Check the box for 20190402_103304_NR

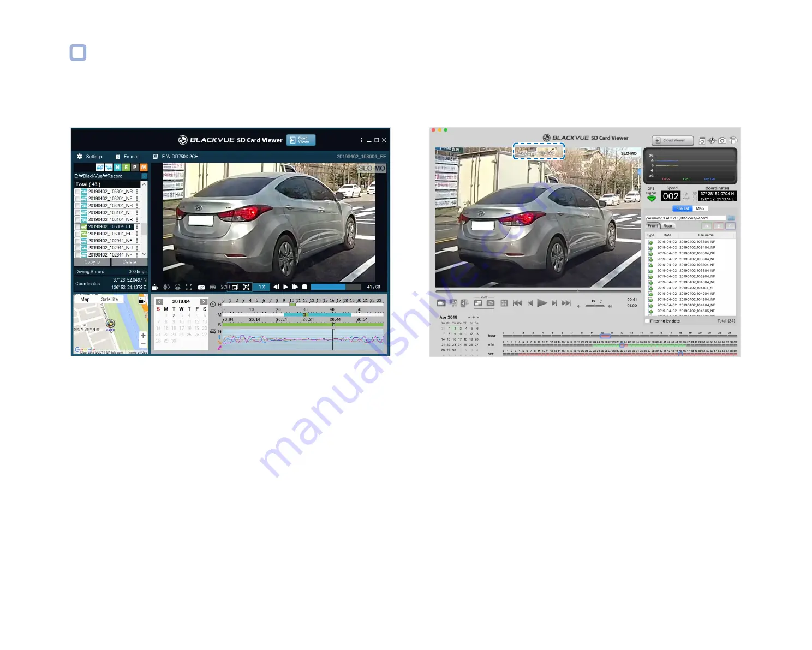77,192
